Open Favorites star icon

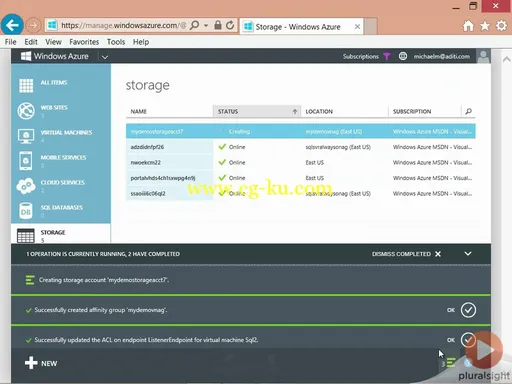click(x=485, y=26)
